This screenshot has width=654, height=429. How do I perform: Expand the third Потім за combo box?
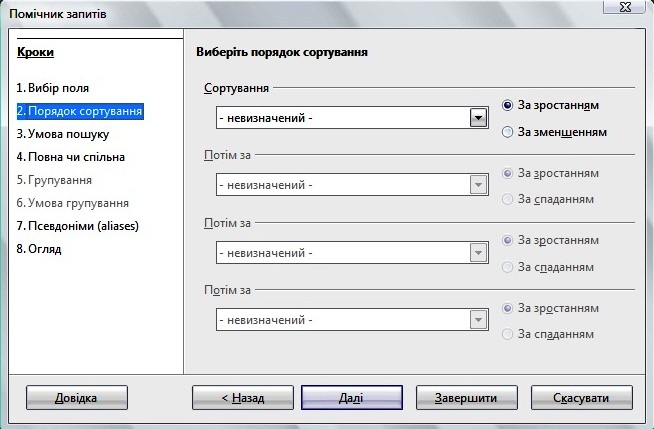478,320
